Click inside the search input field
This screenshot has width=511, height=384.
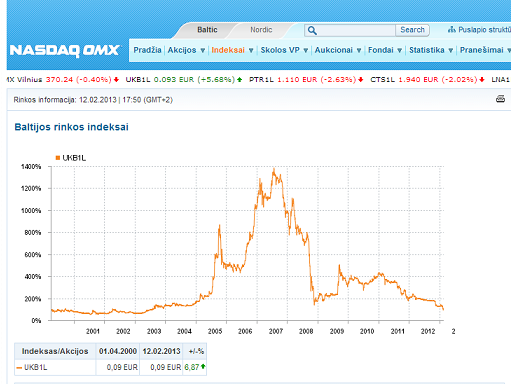point(356,30)
